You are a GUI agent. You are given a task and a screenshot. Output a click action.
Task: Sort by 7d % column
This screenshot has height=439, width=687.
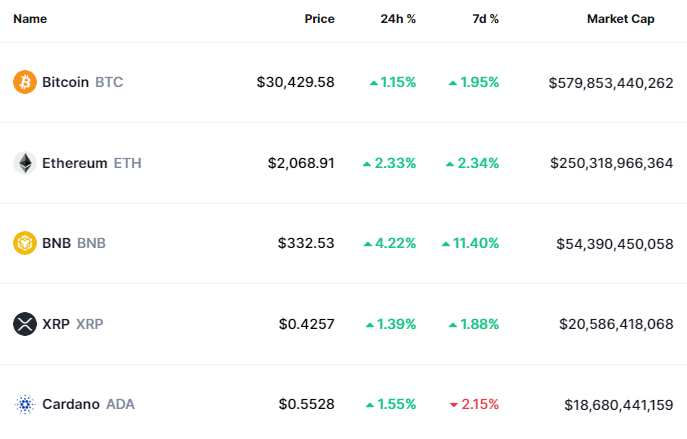click(485, 19)
